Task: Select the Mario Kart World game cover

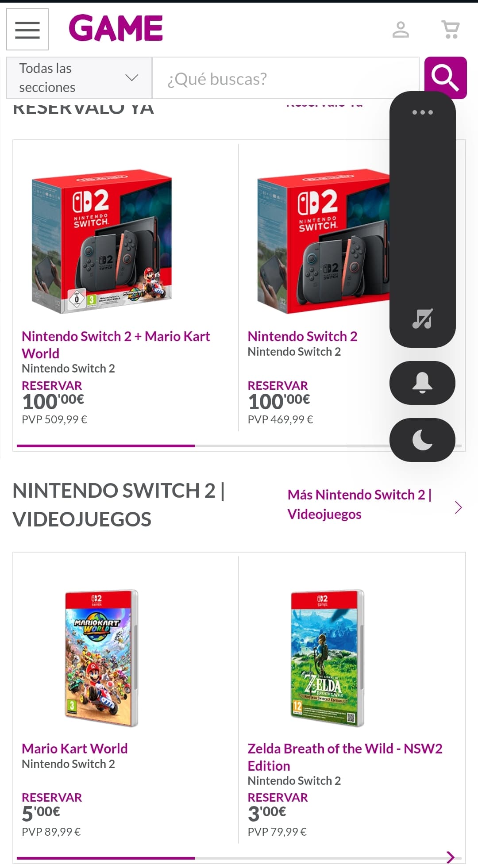Action: 101,657
